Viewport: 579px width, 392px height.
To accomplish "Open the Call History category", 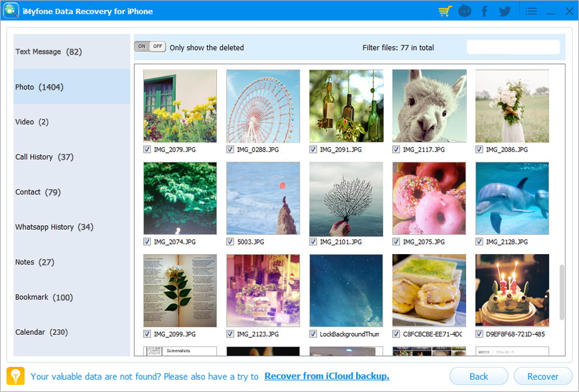I will 71,157.
